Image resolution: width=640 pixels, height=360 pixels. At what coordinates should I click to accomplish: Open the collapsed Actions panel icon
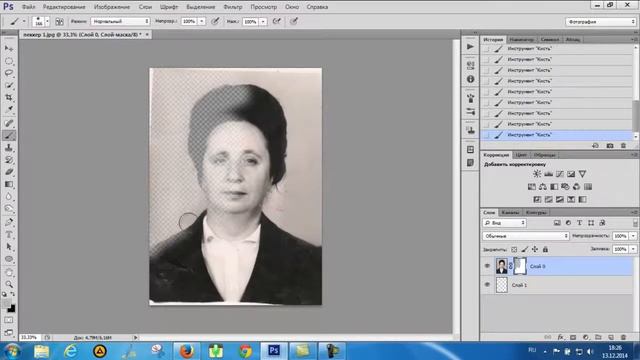470,47
